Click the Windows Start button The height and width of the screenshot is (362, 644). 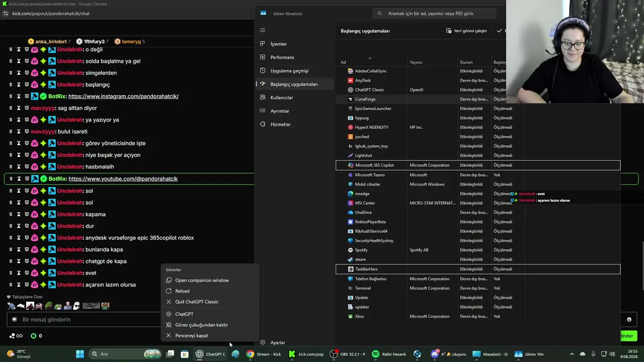coord(80,354)
